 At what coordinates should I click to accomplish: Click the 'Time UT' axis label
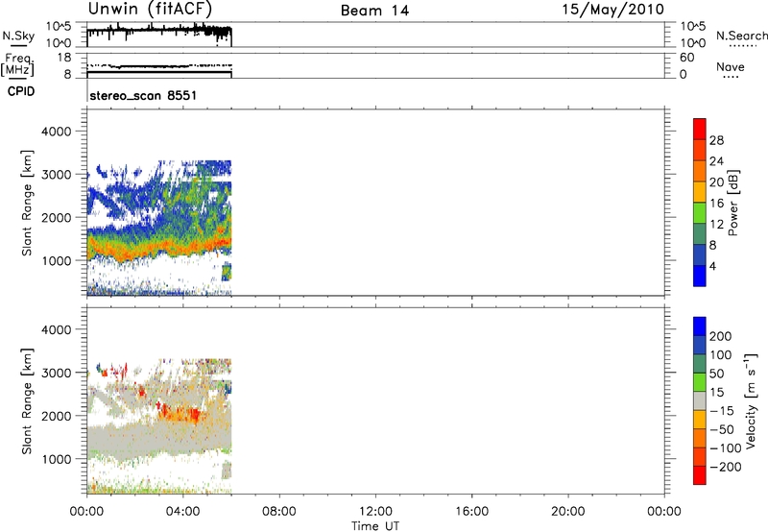(x=375, y=525)
